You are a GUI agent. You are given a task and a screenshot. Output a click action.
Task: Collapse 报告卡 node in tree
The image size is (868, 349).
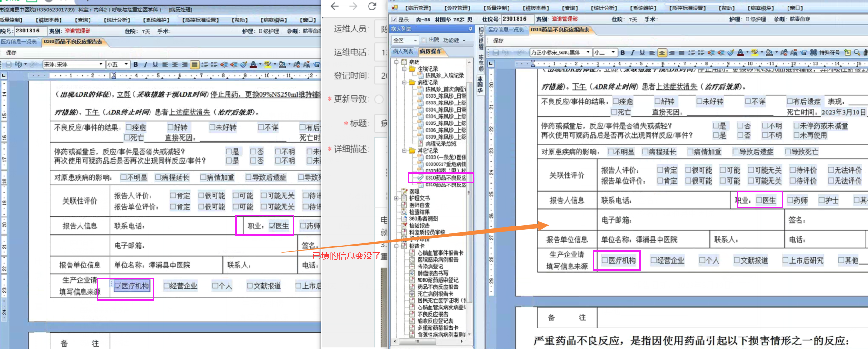pyautogui.click(x=397, y=246)
